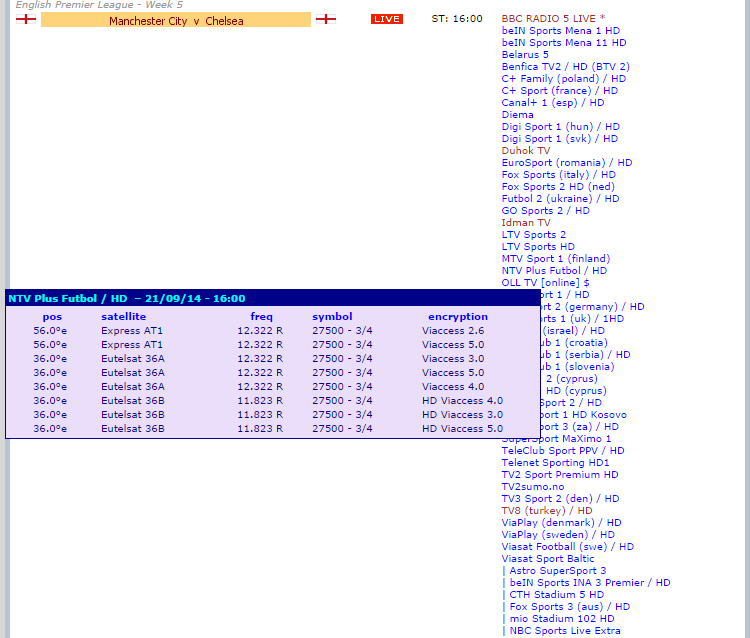Open Viasat Football (swe) / HD
The image size is (750, 638).
click(567, 546)
